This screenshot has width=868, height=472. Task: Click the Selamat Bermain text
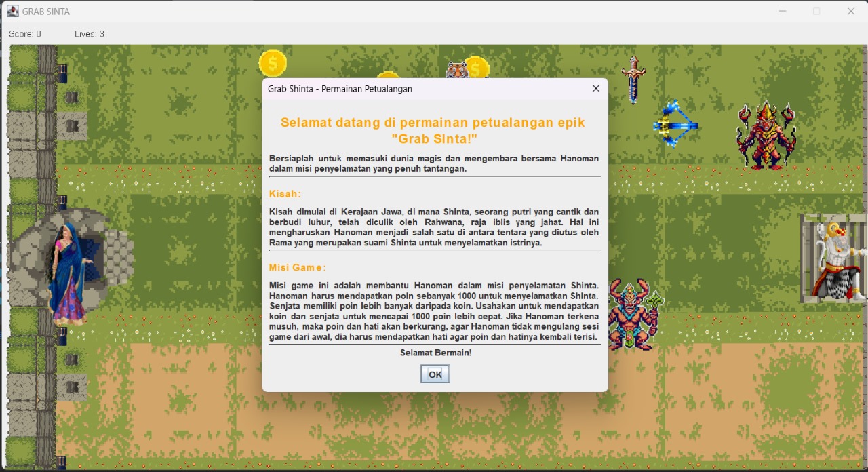(x=435, y=353)
